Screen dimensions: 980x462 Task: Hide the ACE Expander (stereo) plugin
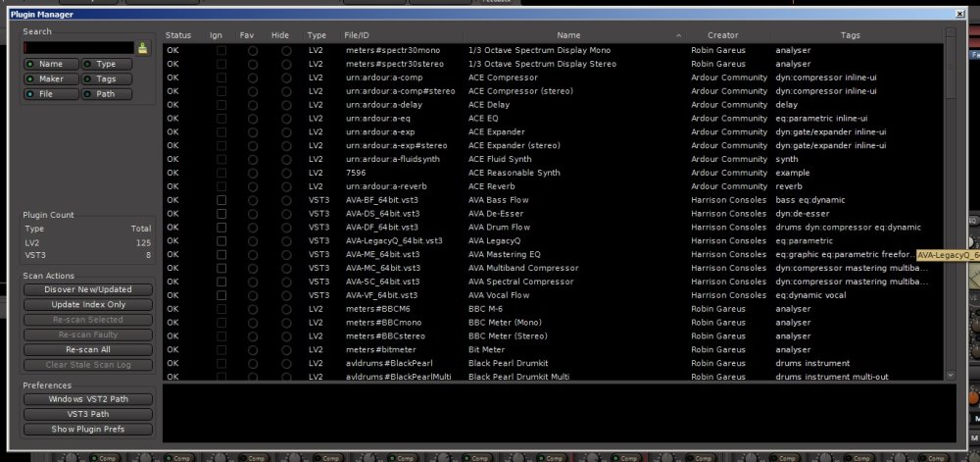(286, 146)
